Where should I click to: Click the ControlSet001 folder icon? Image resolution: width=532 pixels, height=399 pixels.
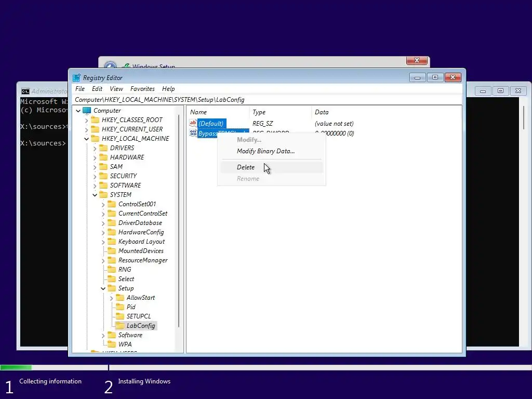[x=112, y=204]
